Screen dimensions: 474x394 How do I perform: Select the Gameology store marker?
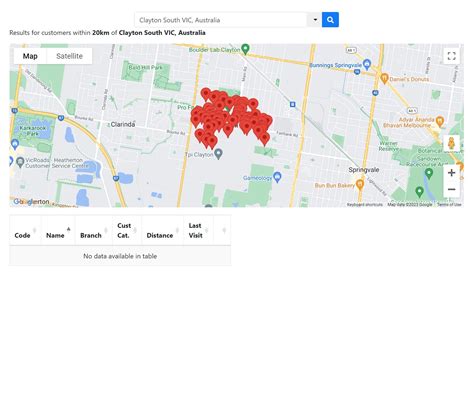point(277,177)
